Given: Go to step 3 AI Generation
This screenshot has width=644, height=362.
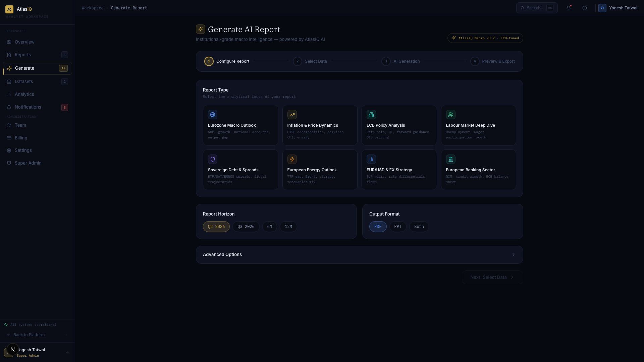Looking at the screenshot, I should pyautogui.click(x=400, y=61).
